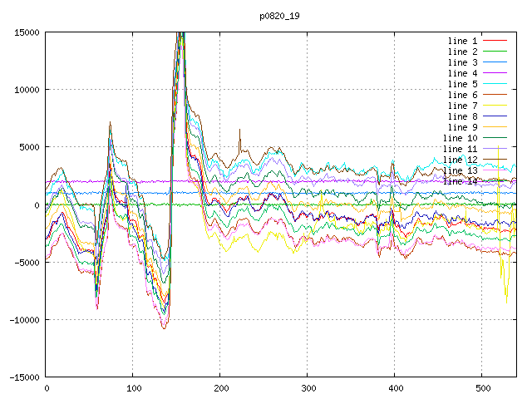Viewport: 532px width, 399px height.
Task: Click the line 9 legend label
Action: tap(462, 127)
